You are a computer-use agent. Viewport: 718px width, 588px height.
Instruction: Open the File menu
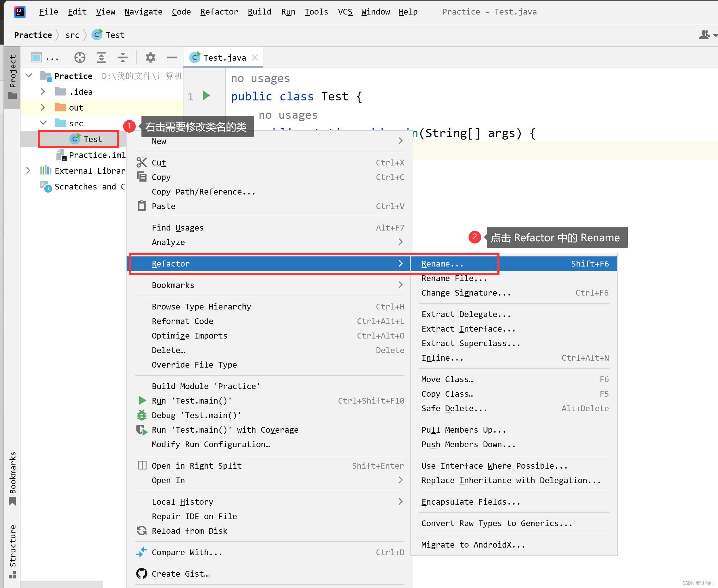coord(49,12)
